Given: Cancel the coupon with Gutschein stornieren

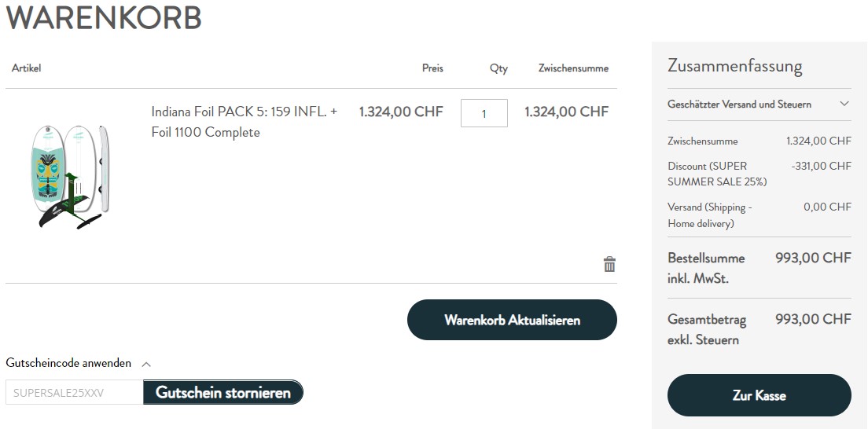Looking at the screenshot, I should 223,393.
